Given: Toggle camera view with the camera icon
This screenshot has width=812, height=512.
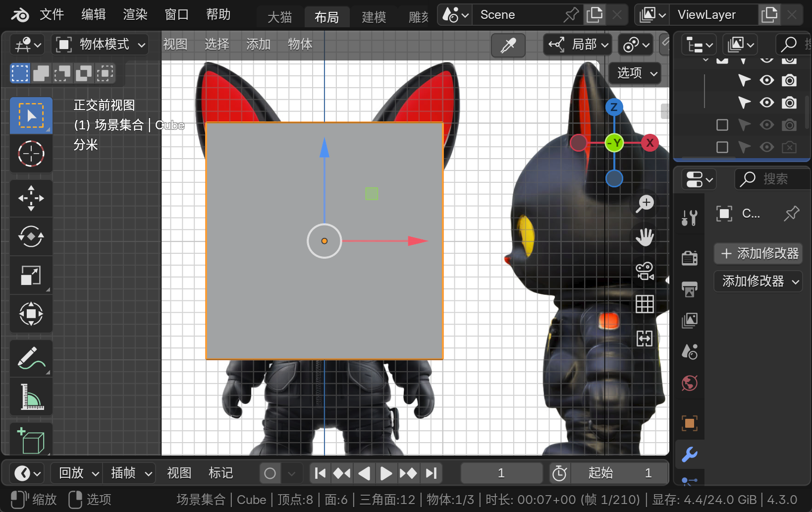Looking at the screenshot, I should point(645,271).
